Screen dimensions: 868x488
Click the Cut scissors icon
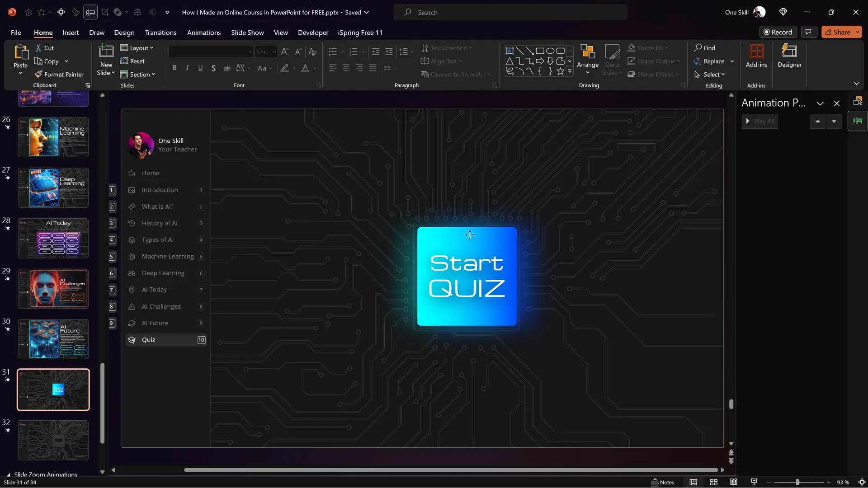38,48
